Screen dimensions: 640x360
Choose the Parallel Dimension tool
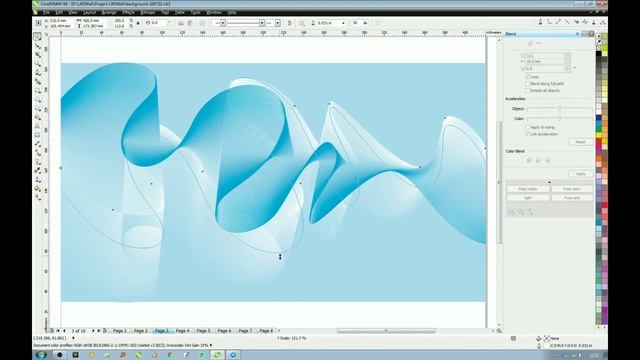pos(38,144)
